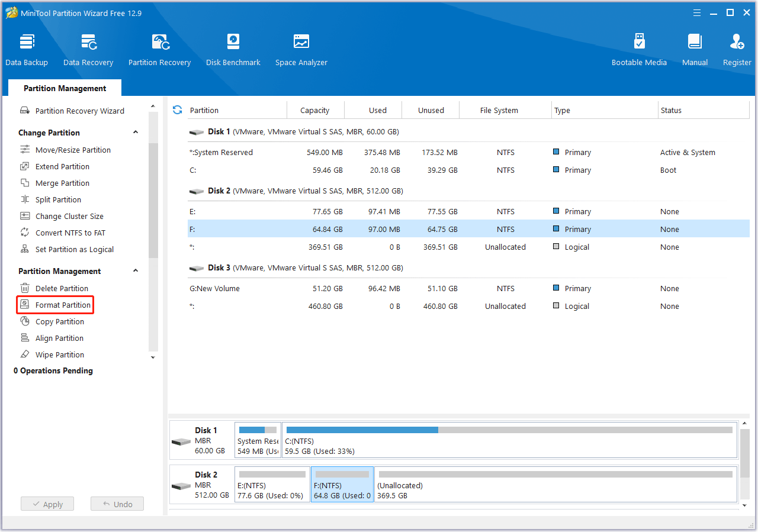This screenshot has height=532, width=758.
Task: Click the MiniTool app logo in title bar
Action: (x=11, y=12)
